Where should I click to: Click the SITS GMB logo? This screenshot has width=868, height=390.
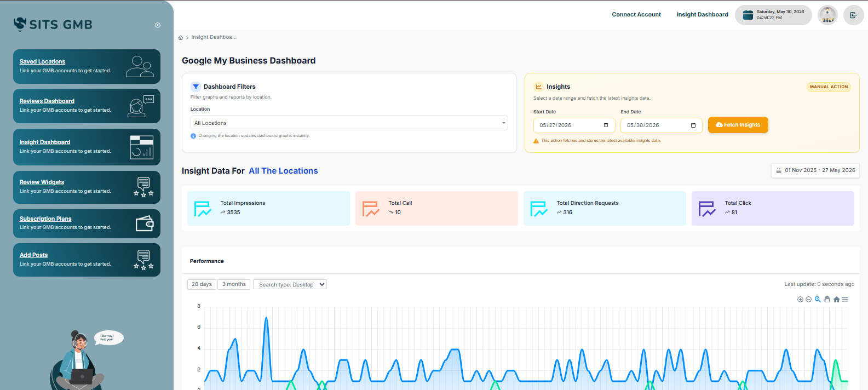[x=53, y=24]
